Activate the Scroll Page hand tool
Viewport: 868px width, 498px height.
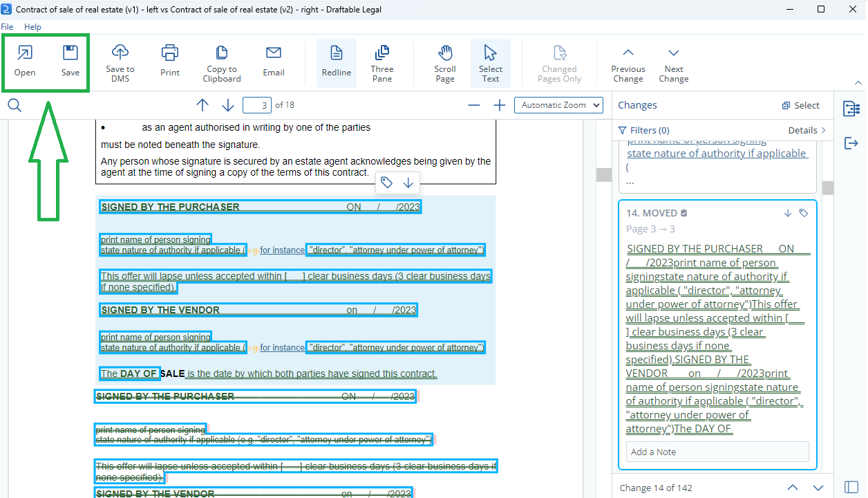pyautogui.click(x=445, y=62)
